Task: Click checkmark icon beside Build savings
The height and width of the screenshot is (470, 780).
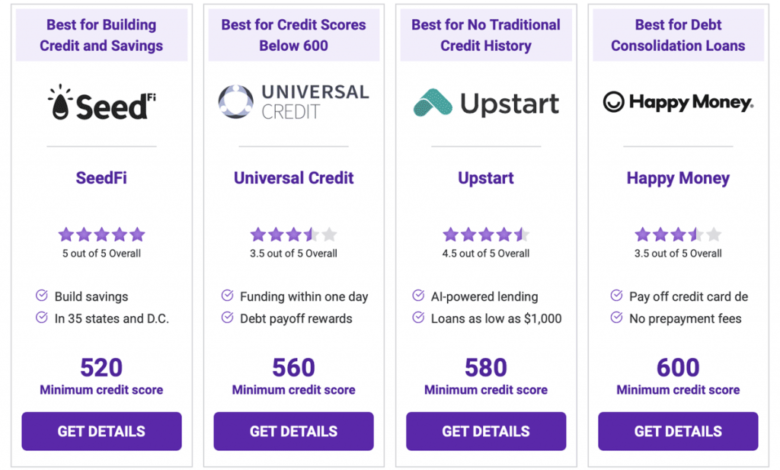Action: pos(42,295)
